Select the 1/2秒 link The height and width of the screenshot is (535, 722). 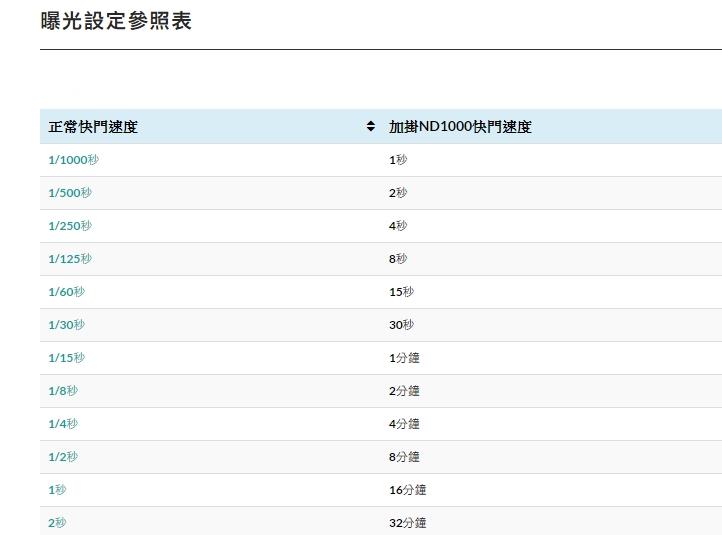(62, 457)
